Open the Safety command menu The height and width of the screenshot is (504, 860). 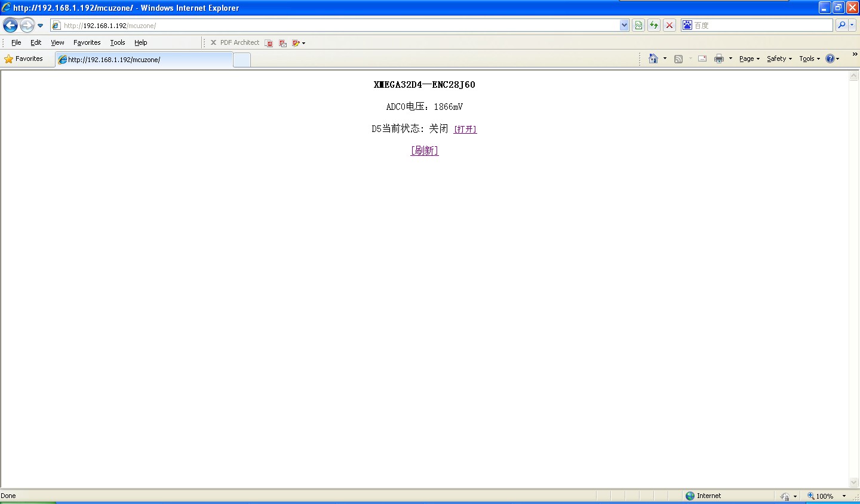[779, 59]
